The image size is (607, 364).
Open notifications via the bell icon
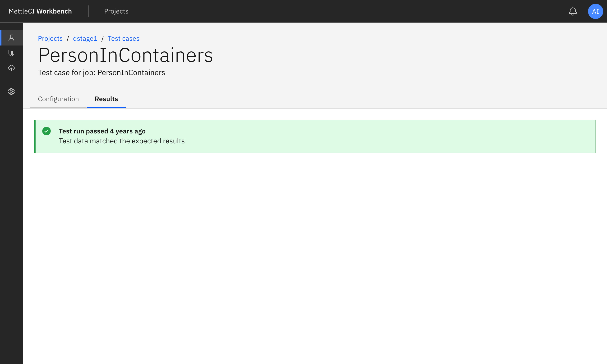point(573,11)
